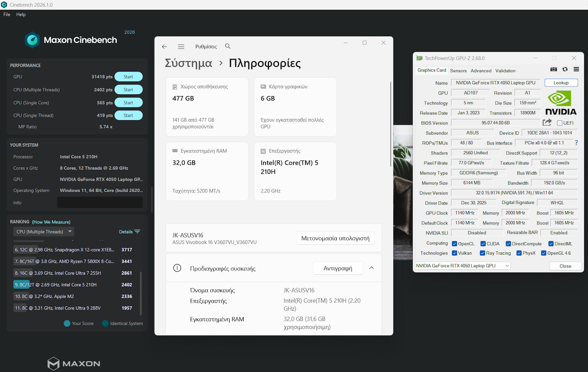
Task: Select ranking row "Intel Core Ultra 7 255H"
Action: coord(73,273)
